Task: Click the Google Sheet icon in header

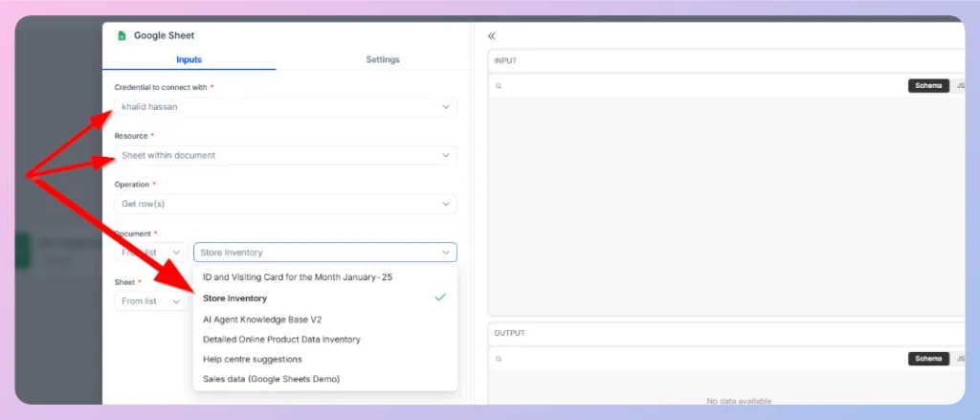Action: coord(122,35)
